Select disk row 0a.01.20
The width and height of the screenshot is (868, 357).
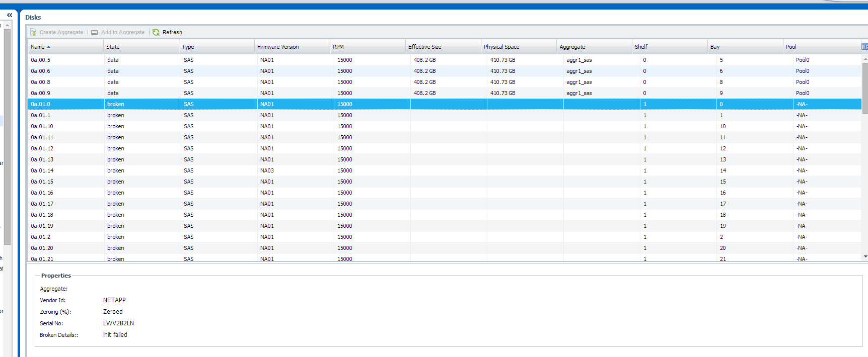coord(42,248)
